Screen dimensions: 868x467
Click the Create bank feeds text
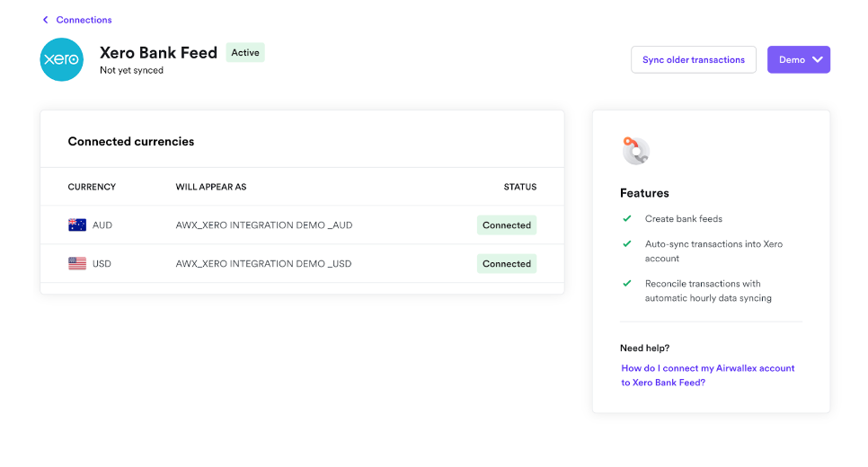684,219
